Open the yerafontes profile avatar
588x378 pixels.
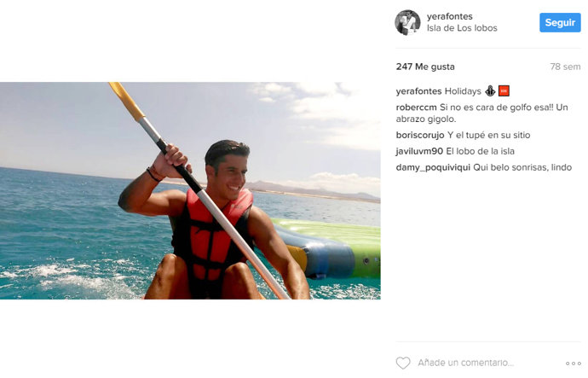point(407,22)
